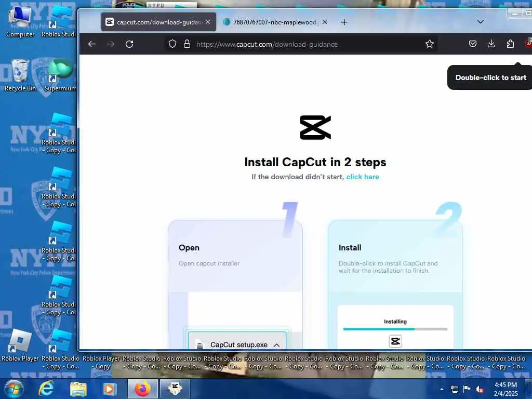Launch Internet Explorer from the taskbar
The height and width of the screenshot is (399, 532).
pos(46,389)
